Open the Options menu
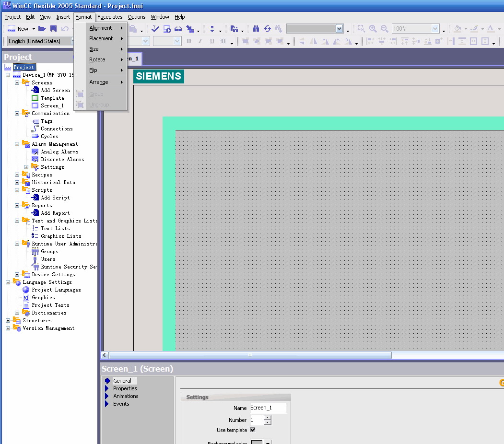The width and height of the screenshot is (504, 444). coord(137,17)
